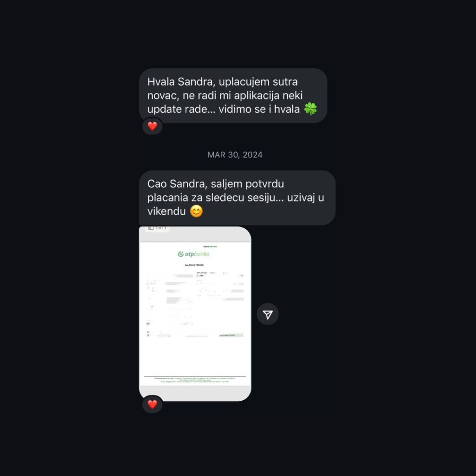Tap the page icon next to '1 of 1'
Image resolution: width=476 pixels, height=476 pixels.
(151, 228)
